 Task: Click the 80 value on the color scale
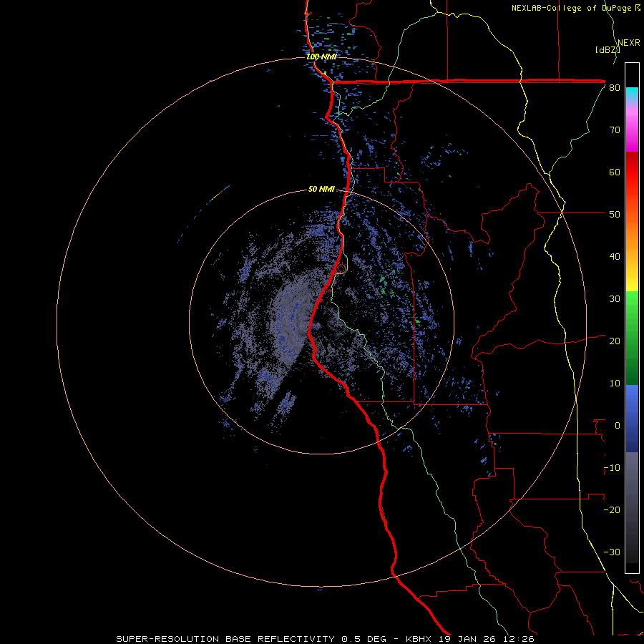pyautogui.click(x=615, y=88)
